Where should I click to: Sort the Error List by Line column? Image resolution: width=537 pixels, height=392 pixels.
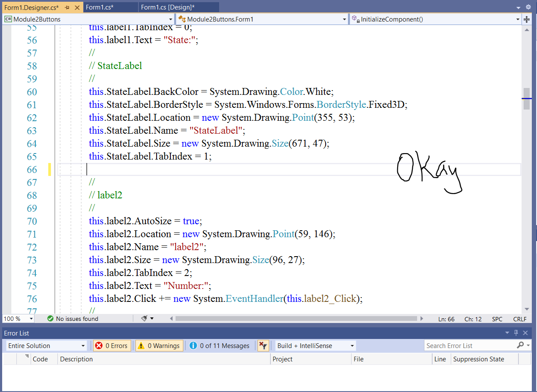[441, 359]
